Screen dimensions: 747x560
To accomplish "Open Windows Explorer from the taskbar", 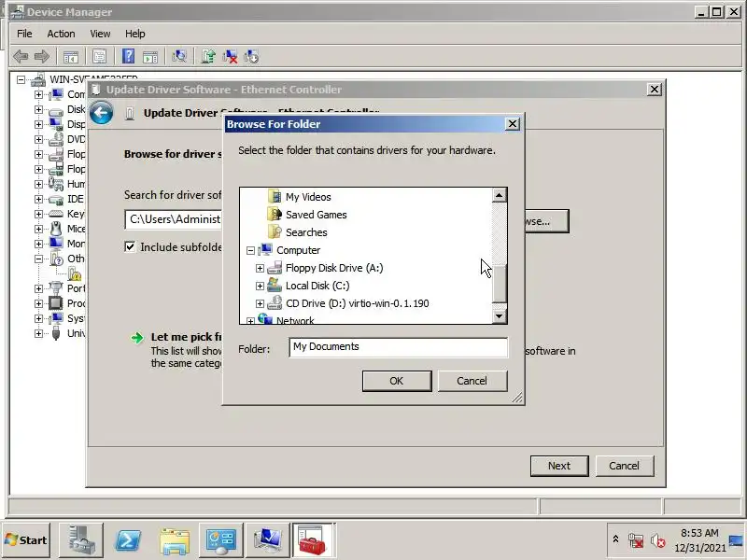I will [175, 540].
